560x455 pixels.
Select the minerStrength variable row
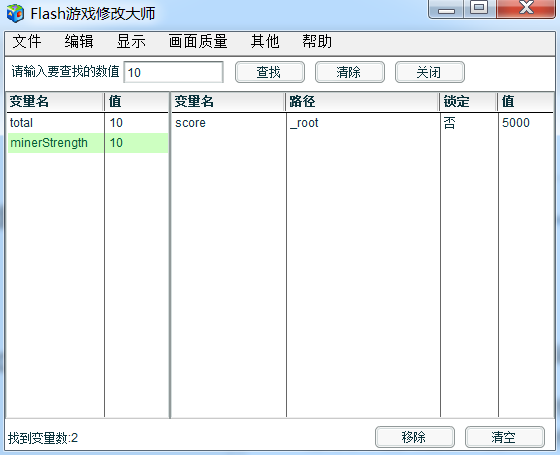(88, 143)
